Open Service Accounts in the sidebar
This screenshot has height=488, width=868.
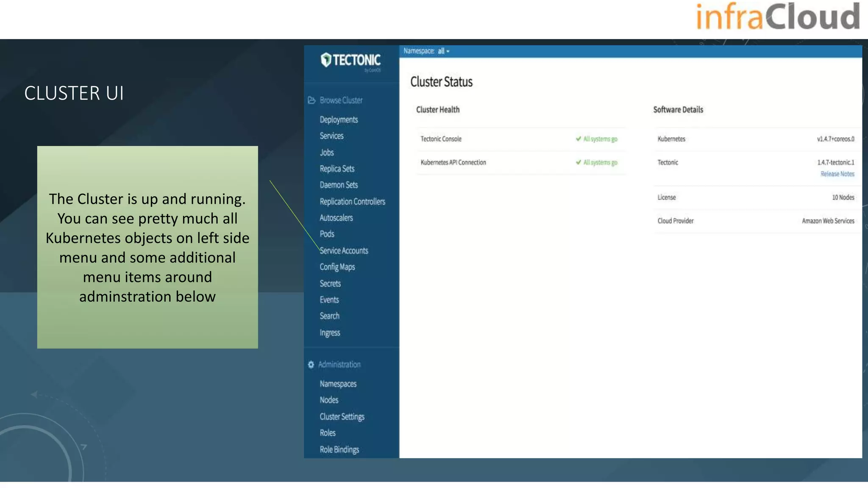344,251
